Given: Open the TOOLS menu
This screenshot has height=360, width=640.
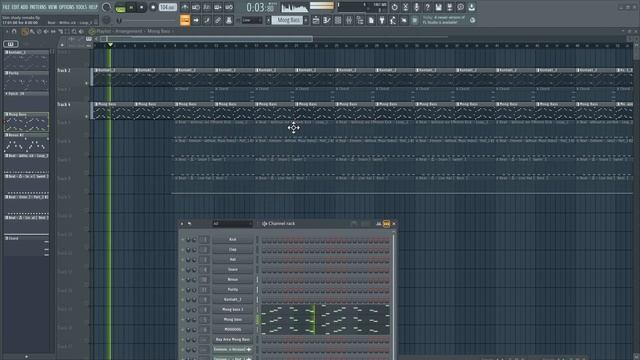Looking at the screenshot, I should coord(82,7).
